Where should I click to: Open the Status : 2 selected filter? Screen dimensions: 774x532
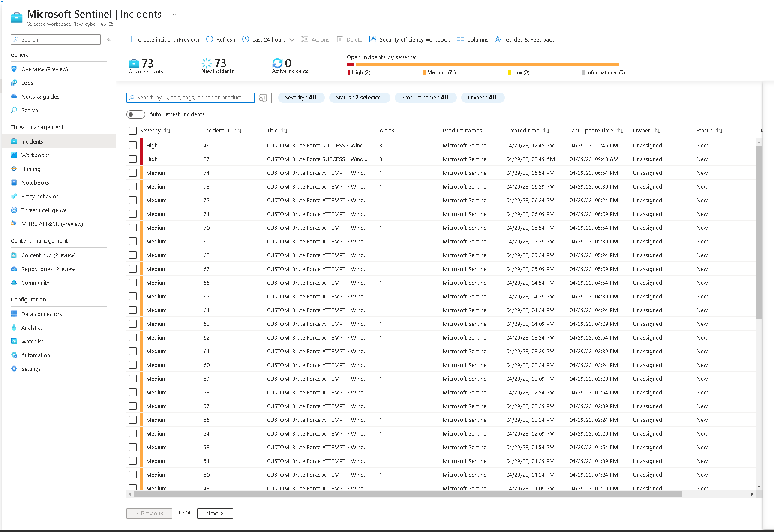[359, 98]
